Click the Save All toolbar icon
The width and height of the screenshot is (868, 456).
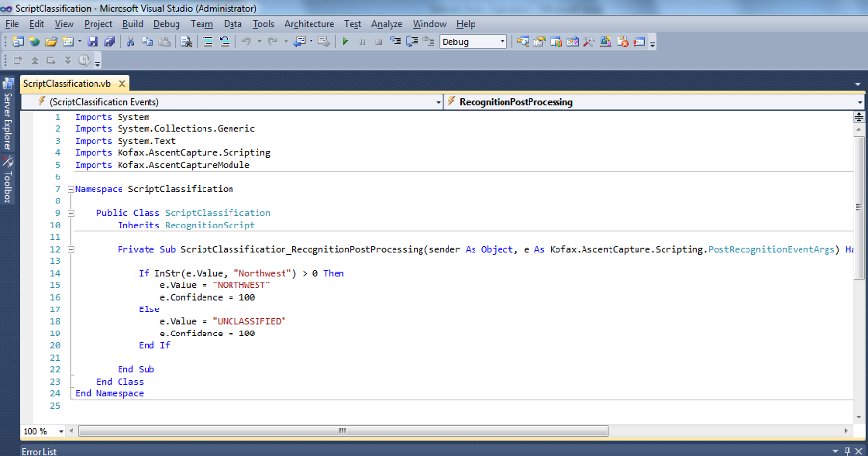pos(110,42)
